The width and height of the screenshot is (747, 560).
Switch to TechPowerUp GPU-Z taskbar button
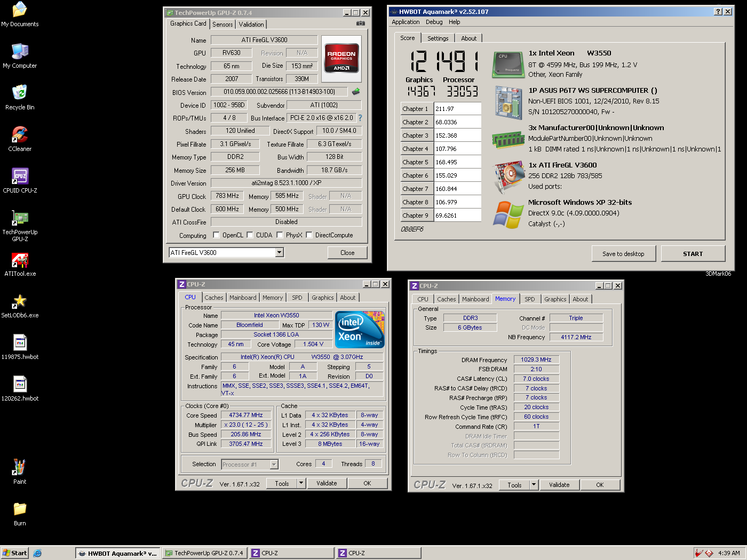205,553
